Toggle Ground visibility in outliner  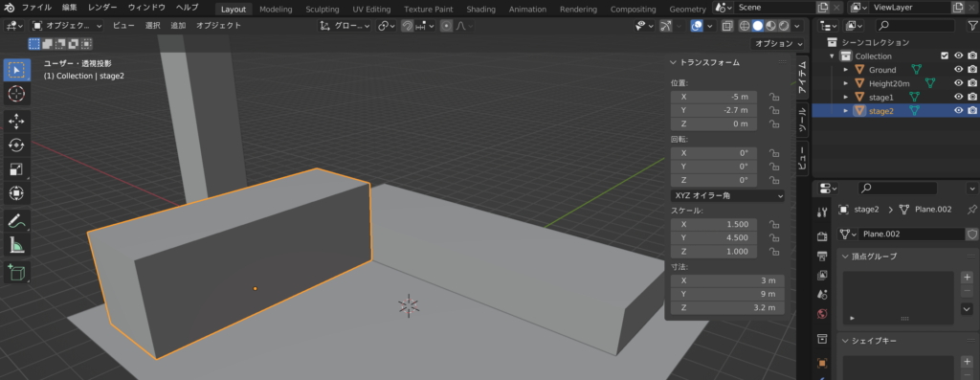(959, 69)
